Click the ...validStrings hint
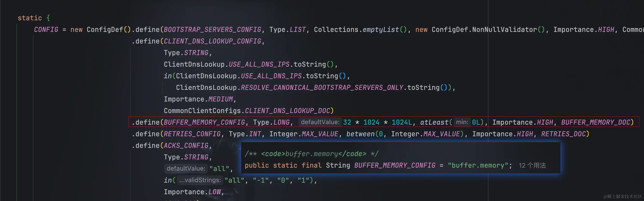 click(x=200, y=180)
